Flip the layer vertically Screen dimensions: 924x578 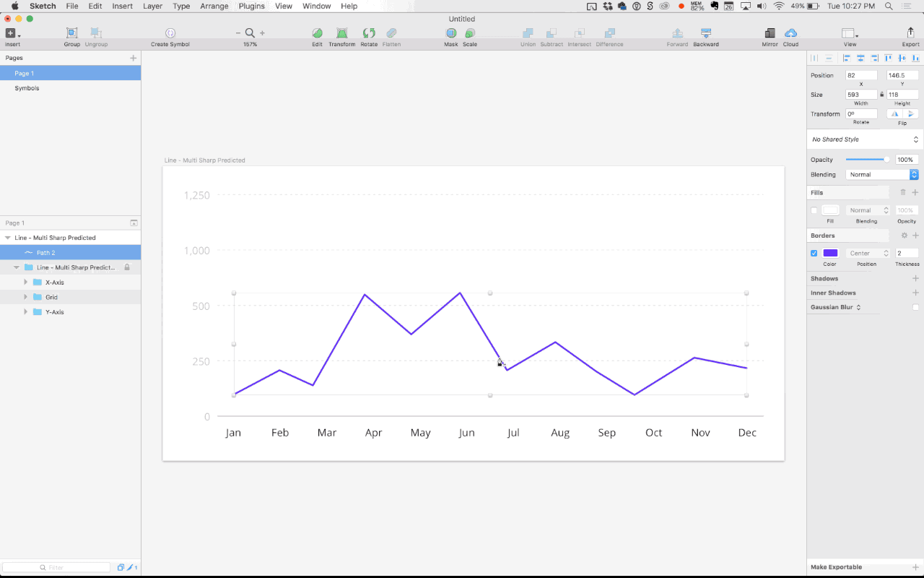click(911, 113)
